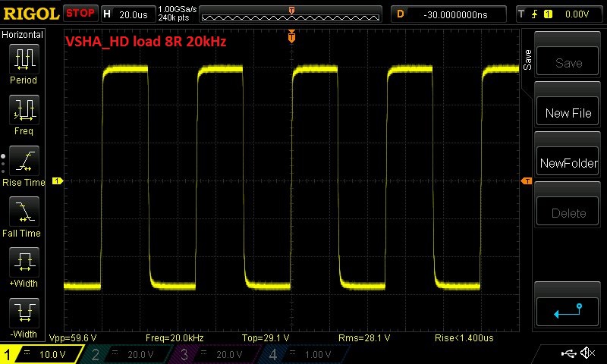Select channel 1 tab at 10.0 V
The height and width of the screenshot is (364, 607).
(x=41, y=354)
